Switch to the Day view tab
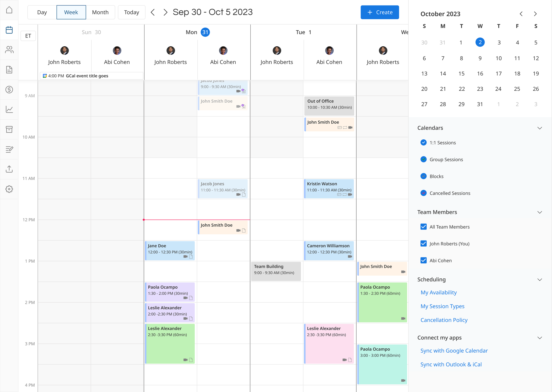This screenshot has width=552, height=392. tap(42, 12)
